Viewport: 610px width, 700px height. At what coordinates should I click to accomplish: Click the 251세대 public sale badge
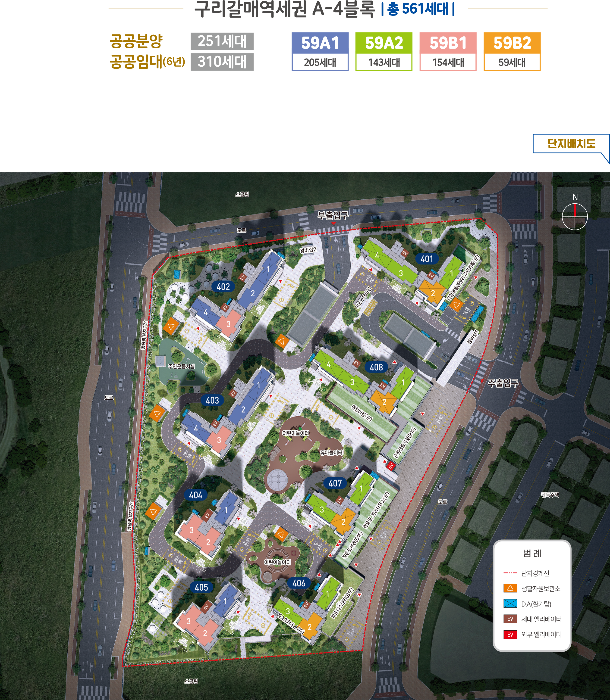[222, 41]
